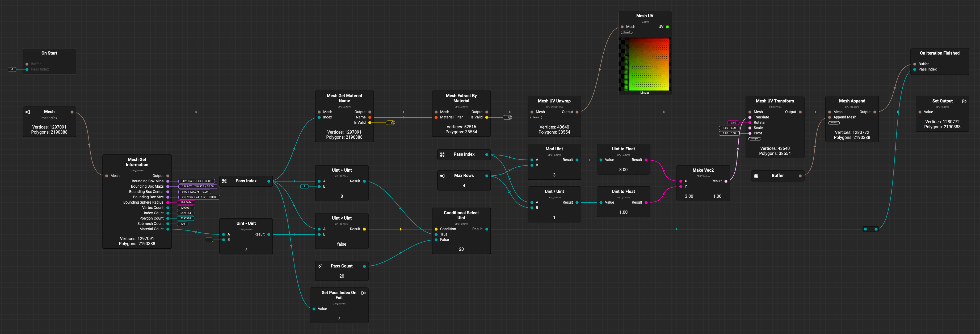This screenshot has width=980, height=334.
Task: Click the command icon on the lower-left Pass Index node
Action: point(224,181)
